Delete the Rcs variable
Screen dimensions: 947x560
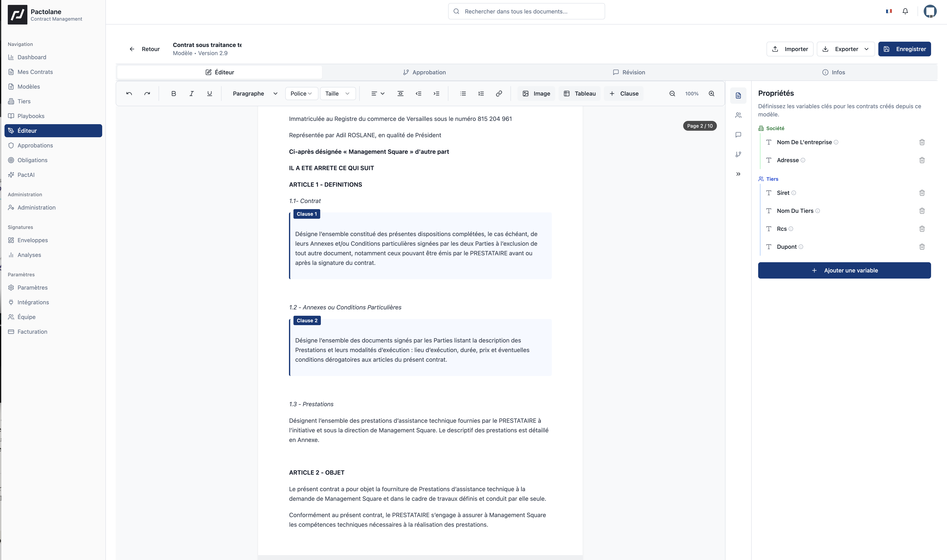[922, 229]
